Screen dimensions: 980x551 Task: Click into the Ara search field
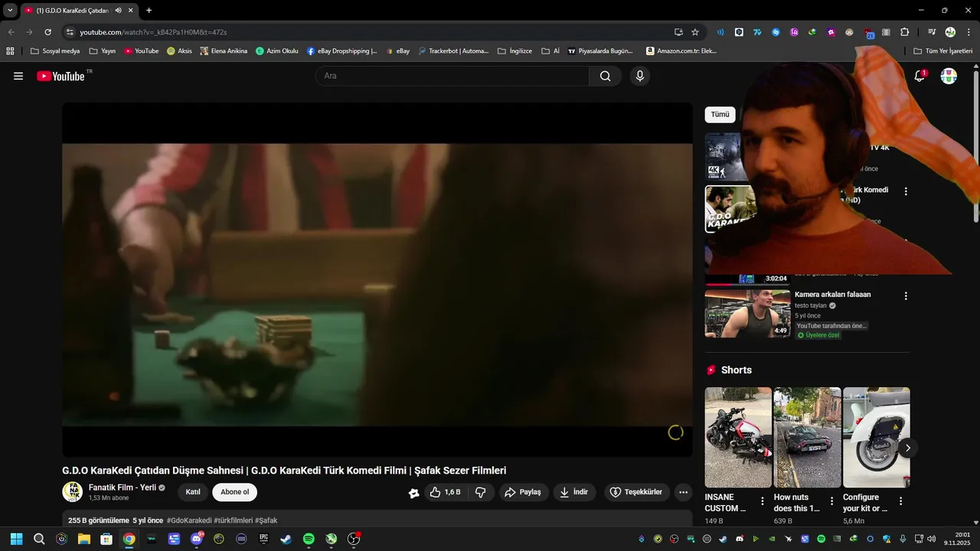click(x=452, y=76)
